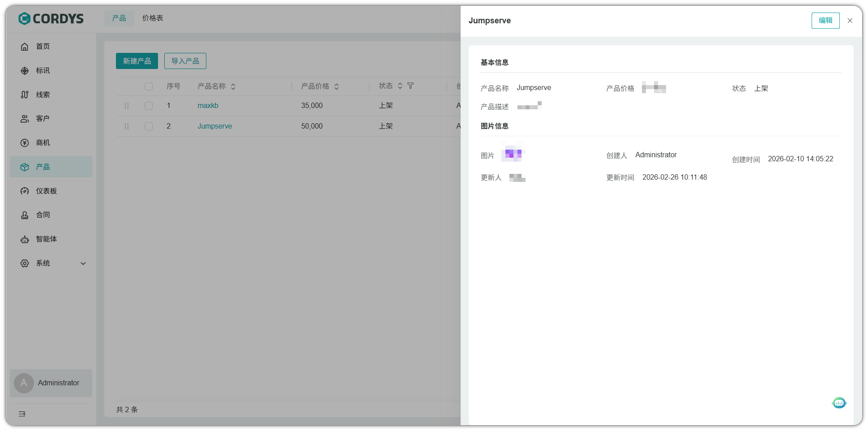Open the maxkb product link

point(208,106)
